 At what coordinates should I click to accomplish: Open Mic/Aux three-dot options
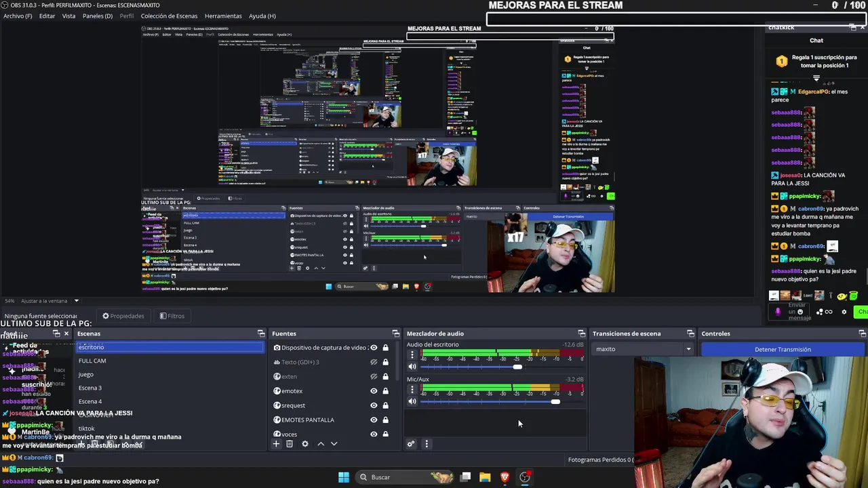[x=412, y=390]
